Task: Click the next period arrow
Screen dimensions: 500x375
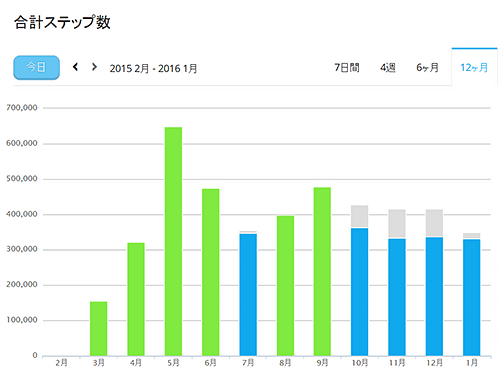Action: 94,67
